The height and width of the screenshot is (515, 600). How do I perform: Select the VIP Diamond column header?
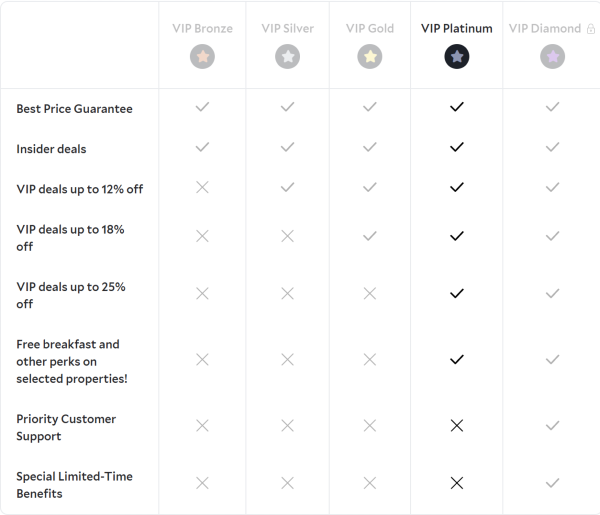[545, 29]
